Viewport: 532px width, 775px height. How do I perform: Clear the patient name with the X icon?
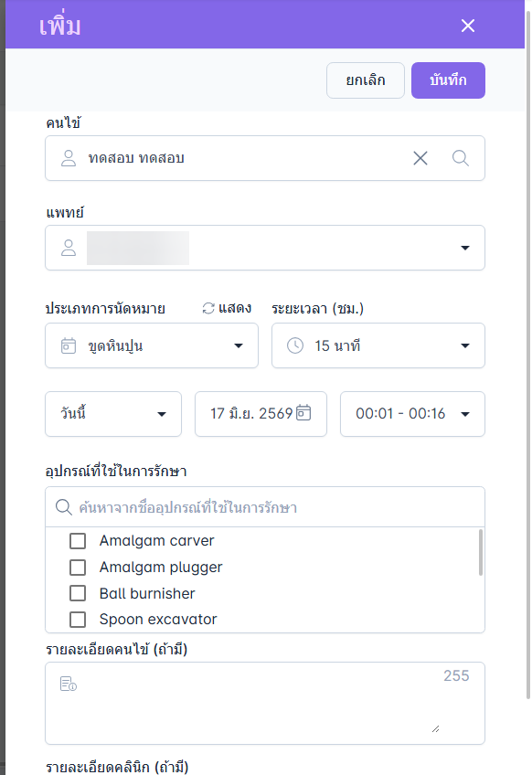pyautogui.click(x=420, y=158)
